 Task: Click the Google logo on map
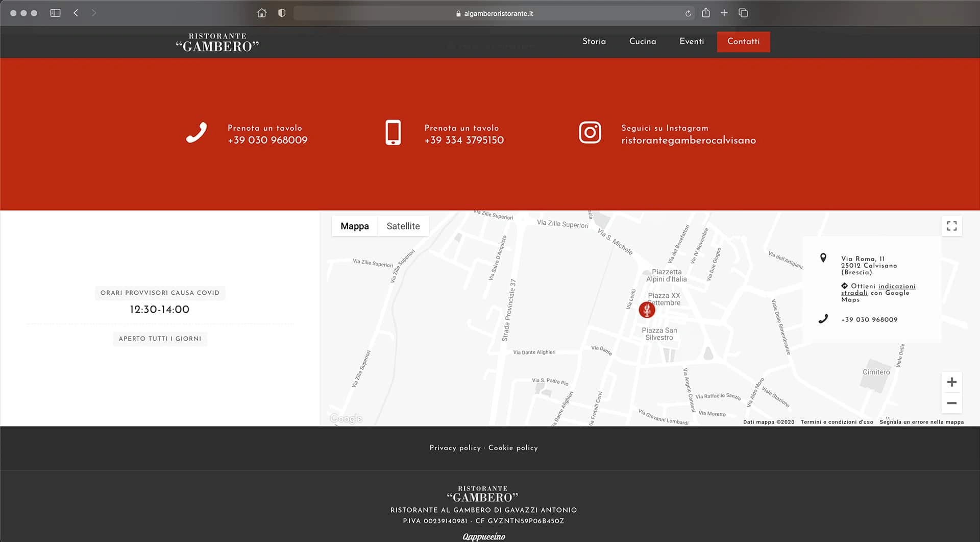[x=346, y=419]
